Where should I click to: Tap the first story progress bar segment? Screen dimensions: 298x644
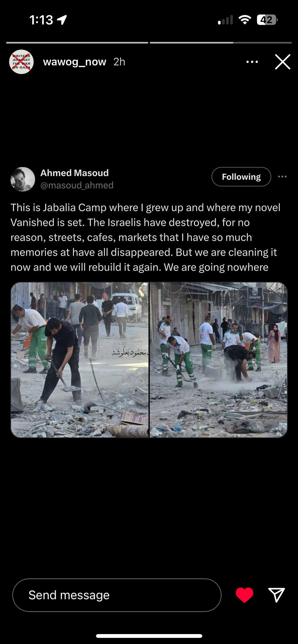tap(77, 42)
